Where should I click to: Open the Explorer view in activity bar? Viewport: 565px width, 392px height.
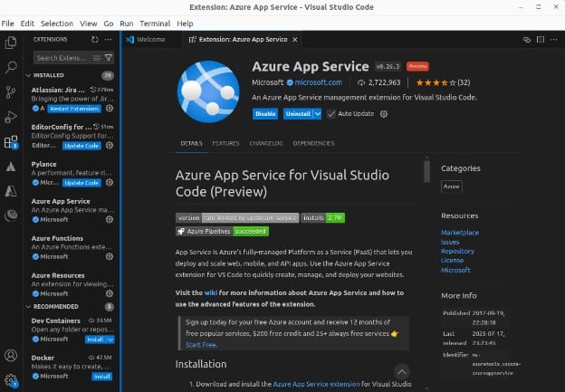tap(11, 43)
